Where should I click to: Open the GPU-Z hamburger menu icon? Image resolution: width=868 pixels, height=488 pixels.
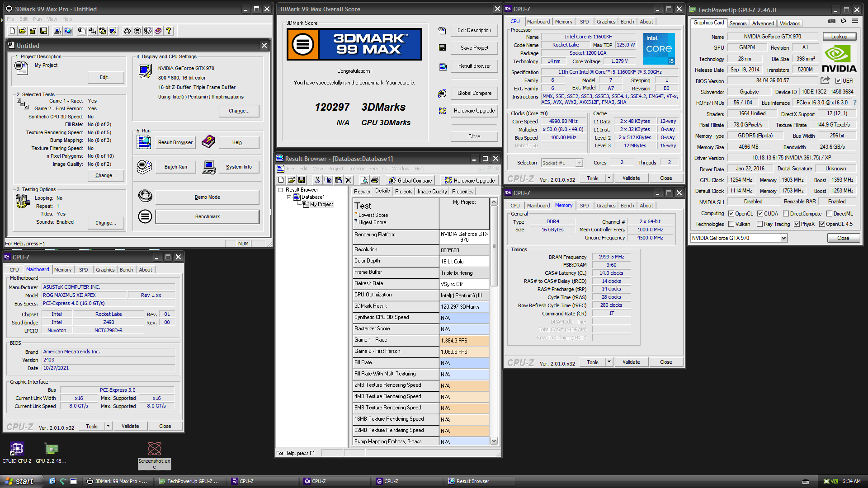pyautogui.click(x=855, y=21)
